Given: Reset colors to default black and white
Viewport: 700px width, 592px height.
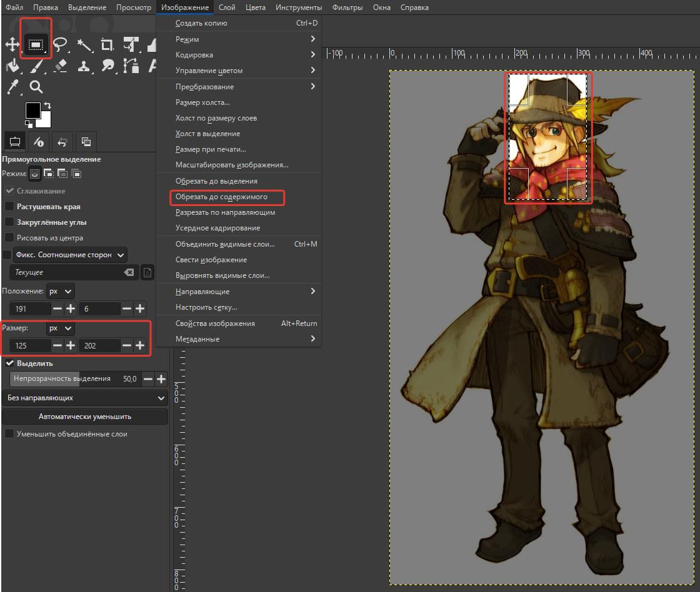Looking at the screenshot, I should [x=29, y=124].
